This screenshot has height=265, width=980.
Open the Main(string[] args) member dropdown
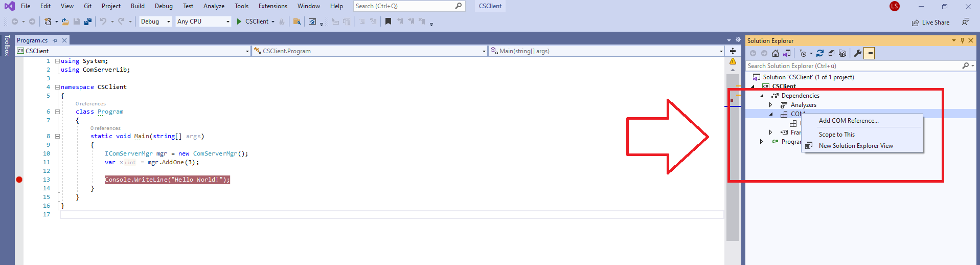pyautogui.click(x=606, y=51)
